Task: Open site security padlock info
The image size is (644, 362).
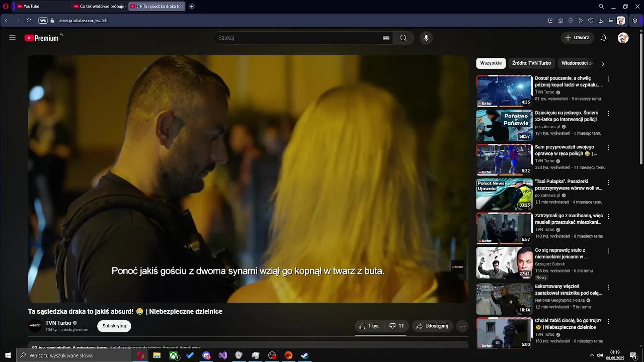Action: (52, 21)
